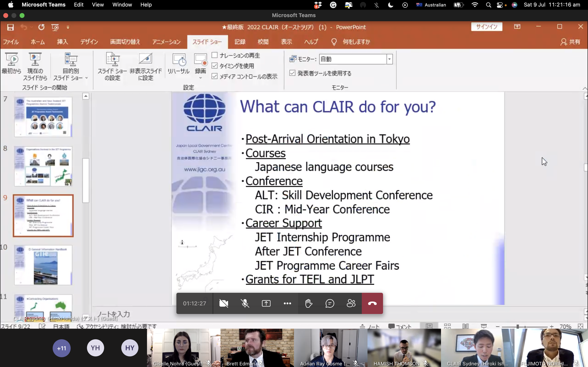
Task: Click the 共有 share button
Action: [x=570, y=42]
